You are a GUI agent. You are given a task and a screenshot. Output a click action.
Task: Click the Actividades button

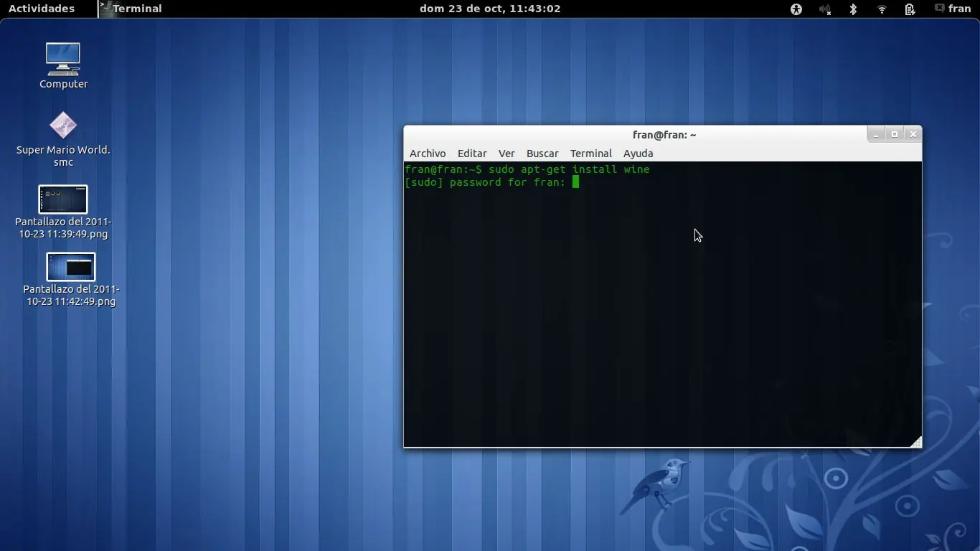click(x=42, y=9)
